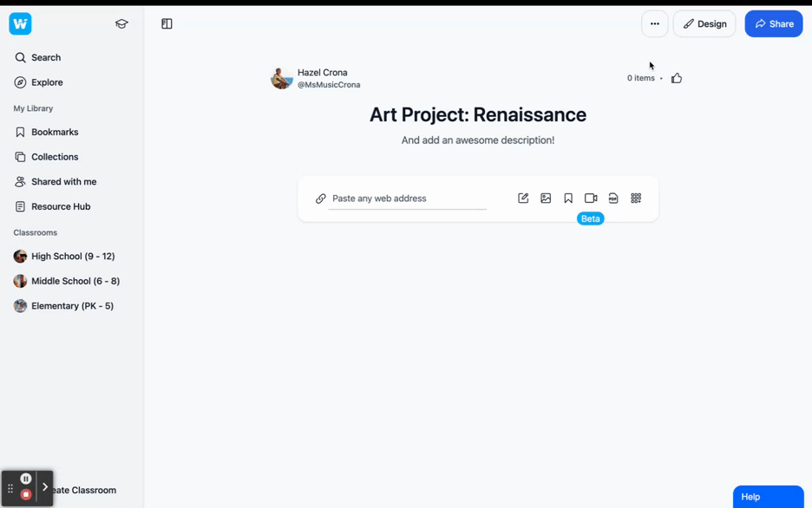Click the add image icon
The width and height of the screenshot is (812, 508).
click(x=546, y=199)
